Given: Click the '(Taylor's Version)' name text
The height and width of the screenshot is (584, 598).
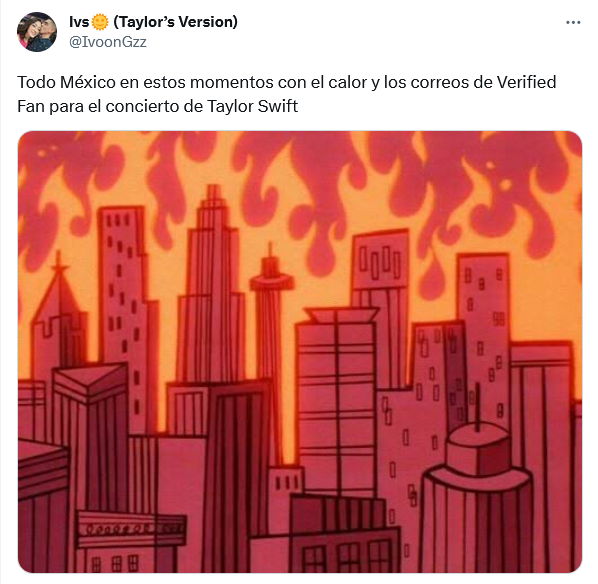Looking at the screenshot, I should click(175, 22).
